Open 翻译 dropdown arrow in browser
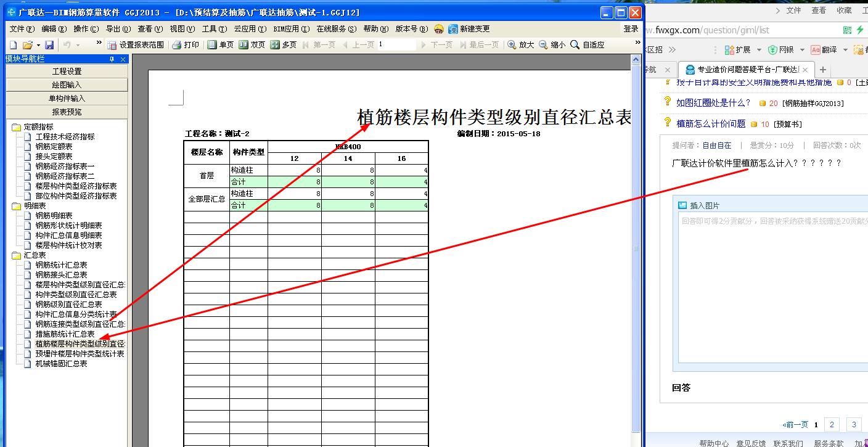868x447 pixels. click(x=844, y=51)
